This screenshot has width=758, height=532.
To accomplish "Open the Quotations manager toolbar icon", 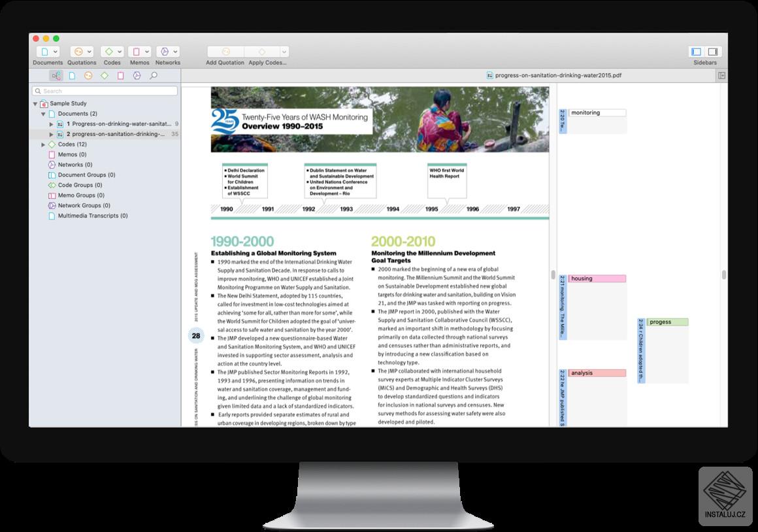I will [78, 52].
